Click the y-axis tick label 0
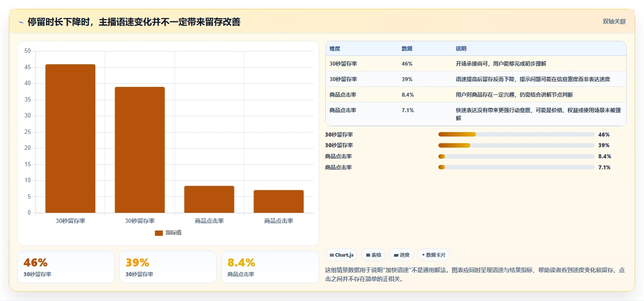644x301 pixels. (x=29, y=213)
